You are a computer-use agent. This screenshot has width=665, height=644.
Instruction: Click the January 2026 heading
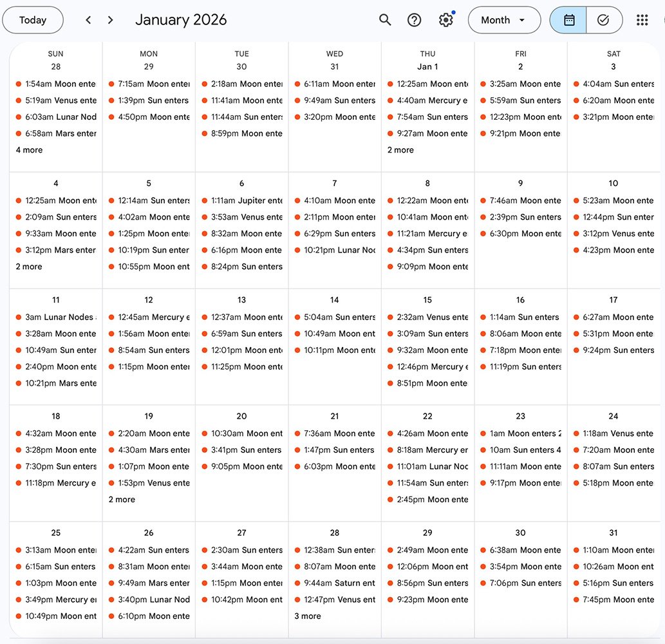pyautogui.click(x=181, y=20)
